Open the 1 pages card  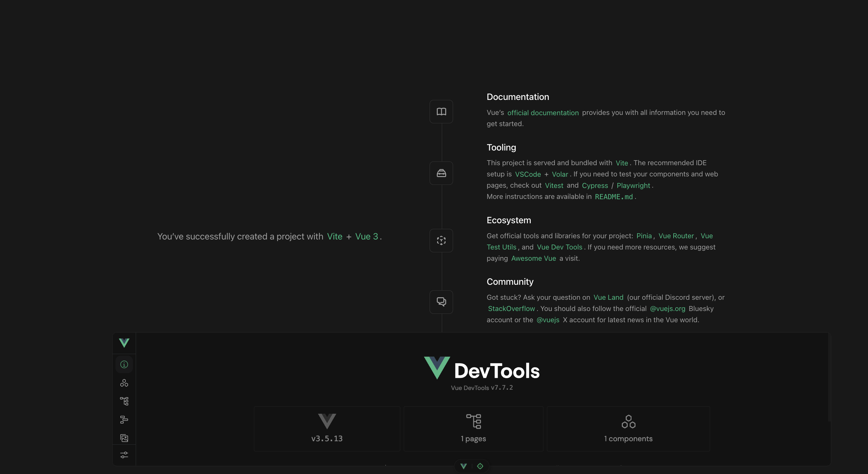tap(473, 429)
